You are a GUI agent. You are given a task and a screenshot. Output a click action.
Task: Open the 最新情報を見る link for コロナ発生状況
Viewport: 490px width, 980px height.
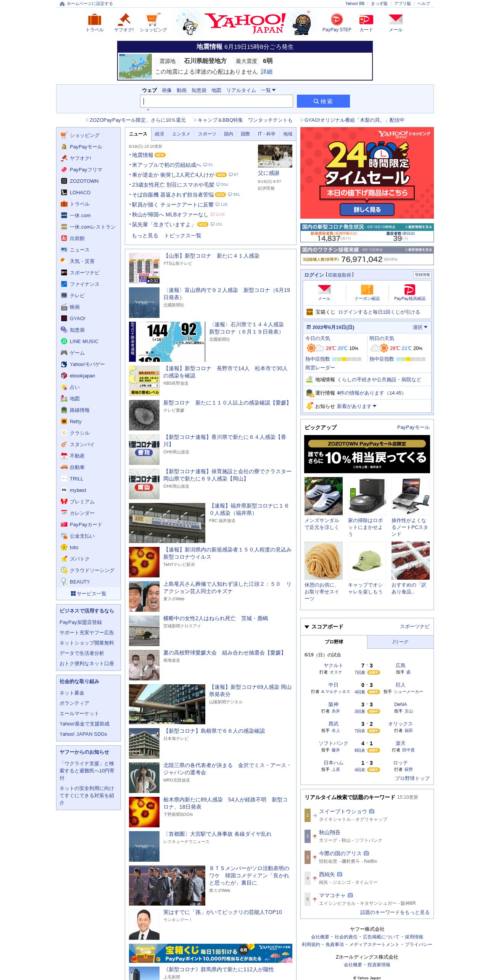pyautogui.click(x=419, y=227)
